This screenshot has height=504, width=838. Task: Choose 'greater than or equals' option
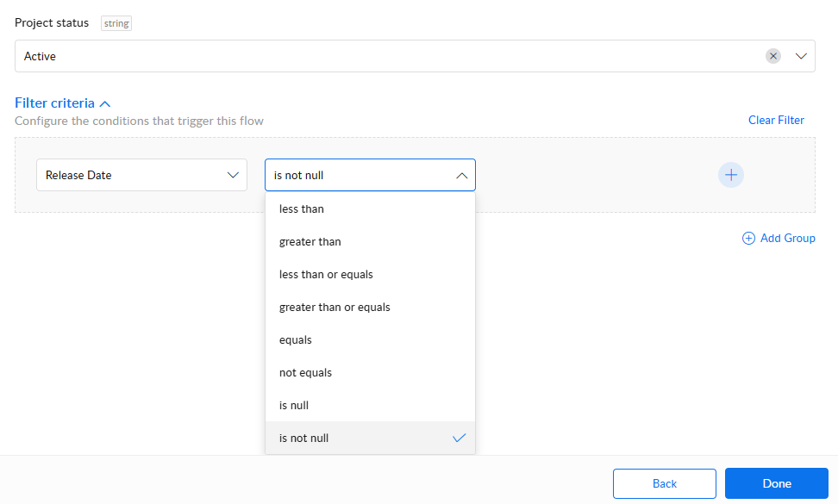pos(335,308)
